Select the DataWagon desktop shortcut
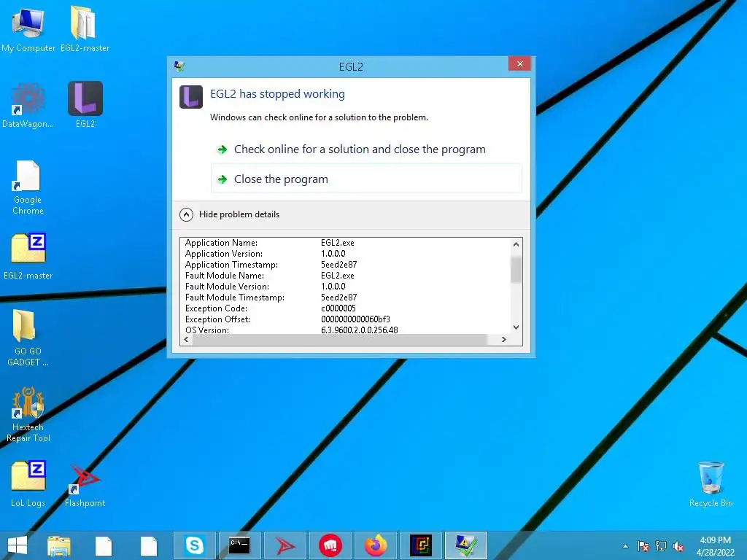This screenshot has height=560, width=747. pos(28,105)
